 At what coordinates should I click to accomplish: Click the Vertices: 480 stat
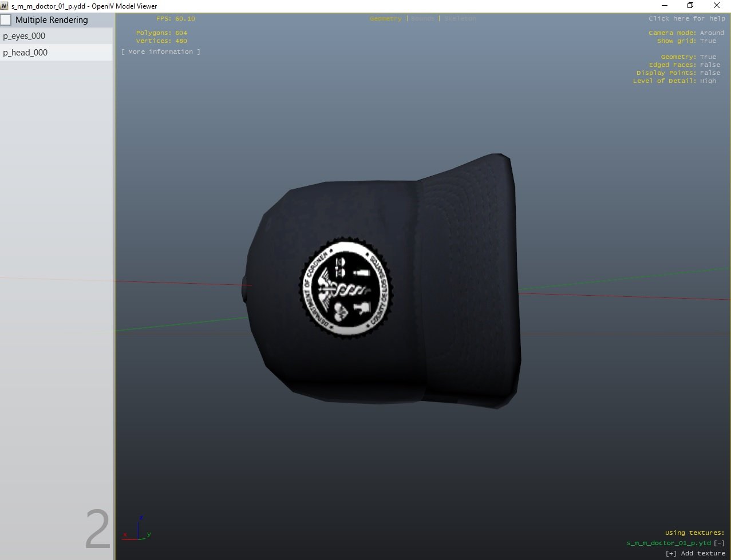click(x=161, y=41)
